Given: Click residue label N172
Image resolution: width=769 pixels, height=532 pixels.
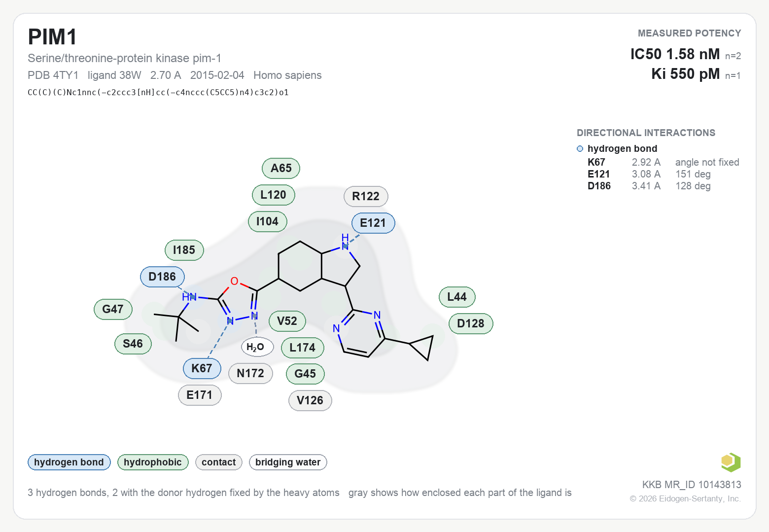Looking at the screenshot, I should [x=250, y=373].
